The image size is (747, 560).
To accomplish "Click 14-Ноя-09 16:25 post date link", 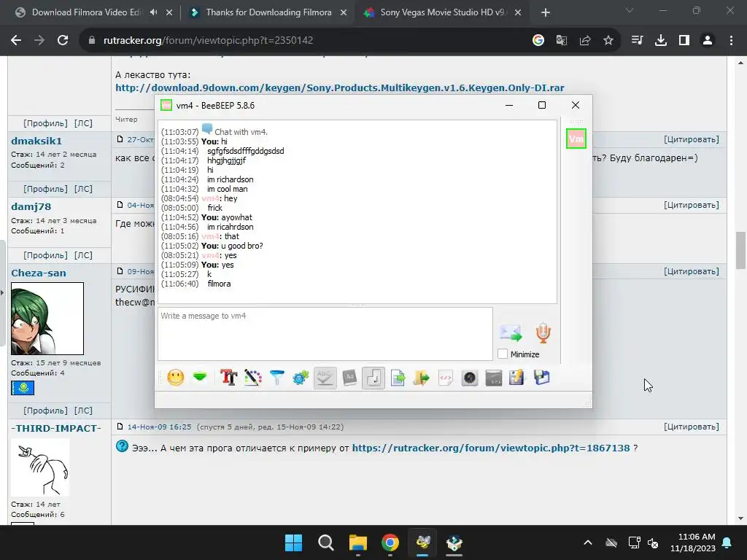I will click(159, 427).
